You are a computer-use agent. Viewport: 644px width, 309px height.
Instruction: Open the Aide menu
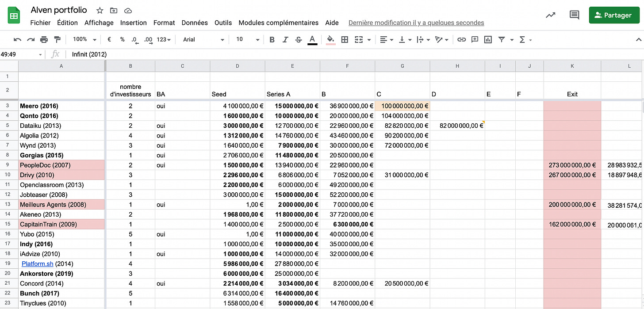coord(332,23)
